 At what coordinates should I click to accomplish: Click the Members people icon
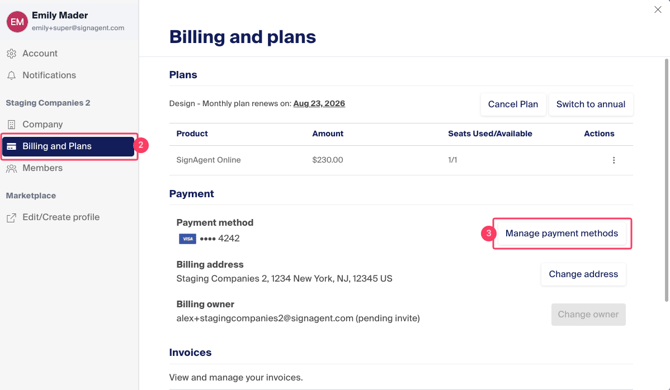pos(12,168)
